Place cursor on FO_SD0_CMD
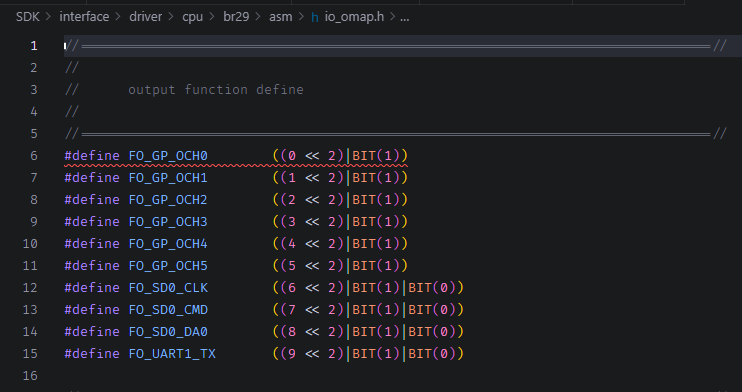This screenshot has width=742, height=392. 168,310
